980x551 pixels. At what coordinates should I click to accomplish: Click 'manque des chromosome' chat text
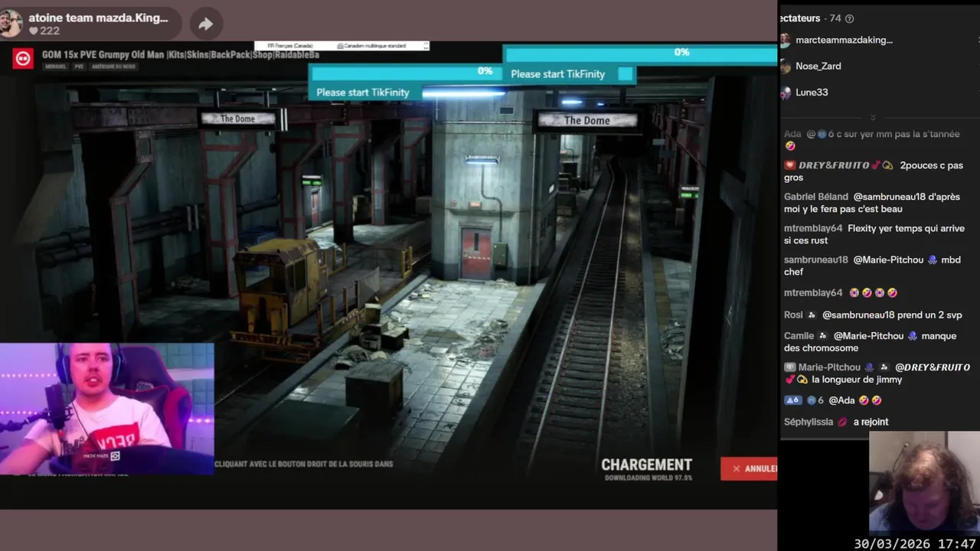(870, 342)
